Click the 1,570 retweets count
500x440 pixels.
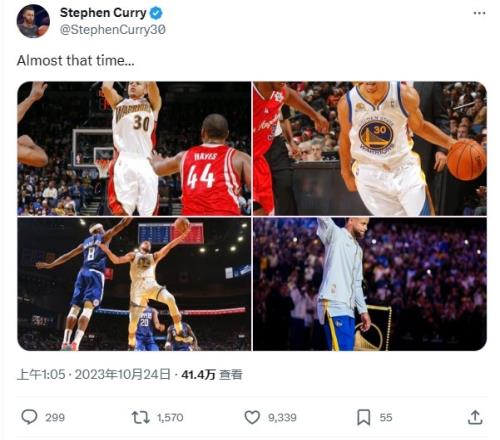click(170, 417)
